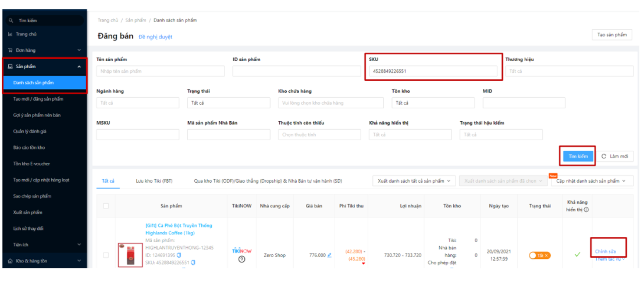The image size is (644, 284).
Task: Click the blue Tìm kiếm button
Action: point(578,156)
